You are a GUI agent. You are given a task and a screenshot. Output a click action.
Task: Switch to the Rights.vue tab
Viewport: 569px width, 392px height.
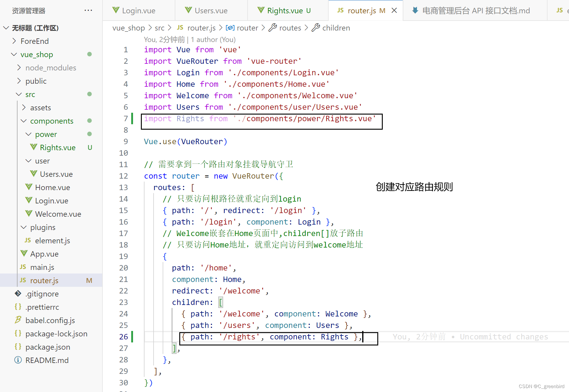point(288,11)
